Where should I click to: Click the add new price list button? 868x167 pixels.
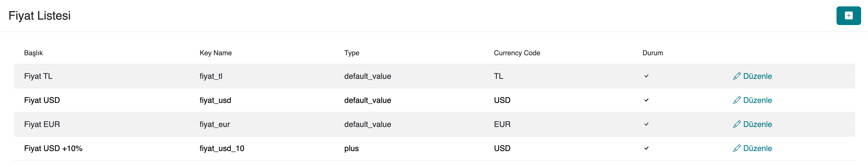tap(848, 16)
